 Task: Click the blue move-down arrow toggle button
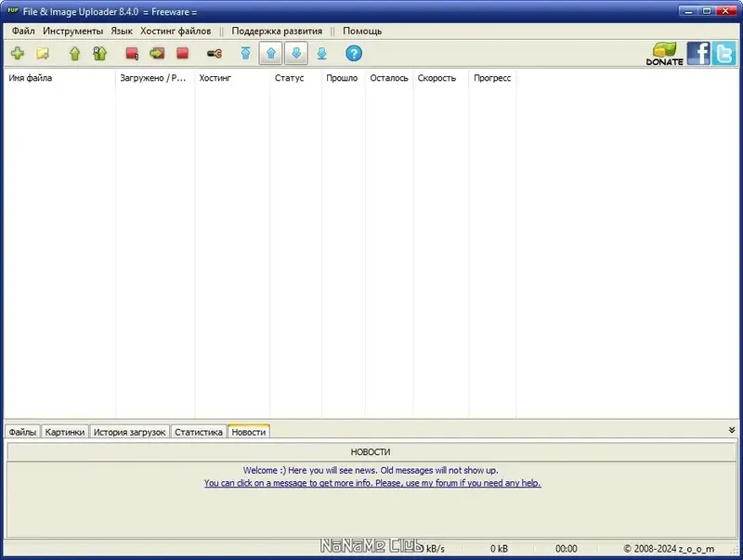tap(295, 54)
